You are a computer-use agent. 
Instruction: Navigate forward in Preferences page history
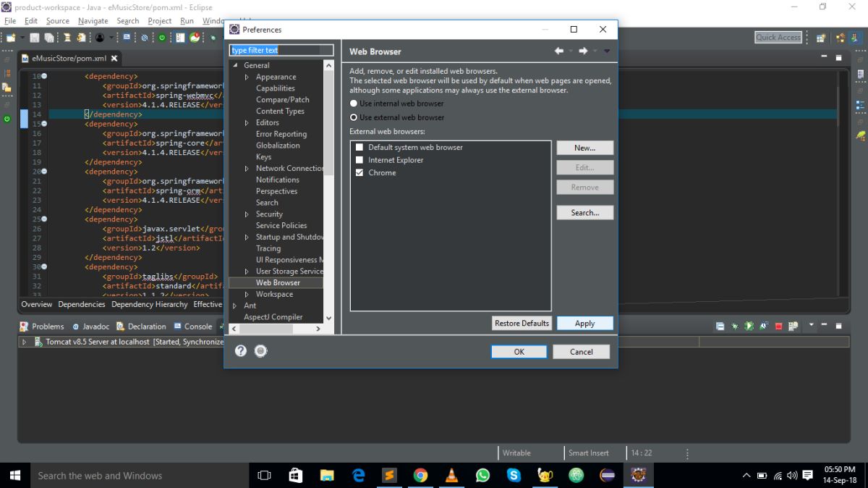pyautogui.click(x=583, y=51)
